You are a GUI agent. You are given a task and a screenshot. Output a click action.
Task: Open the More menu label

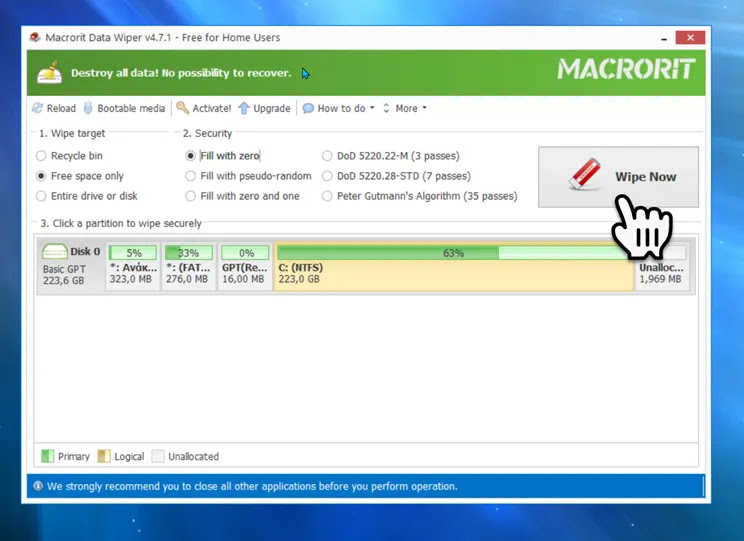click(x=407, y=108)
